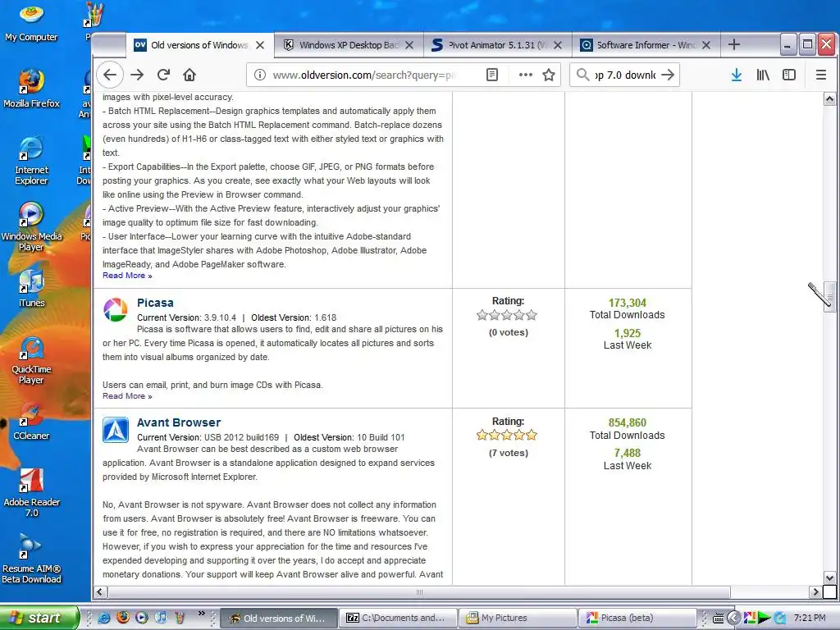840x630 pixels.
Task: Open the Picasa title link
Action: [155, 303]
